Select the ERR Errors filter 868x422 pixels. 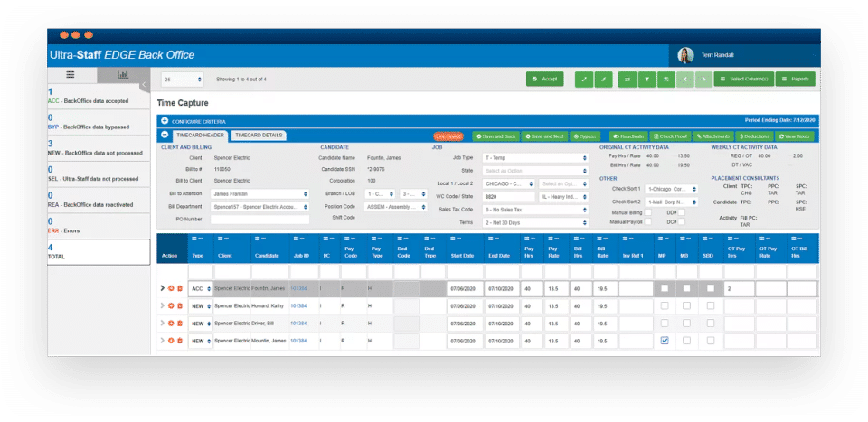(x=99, y=226)
